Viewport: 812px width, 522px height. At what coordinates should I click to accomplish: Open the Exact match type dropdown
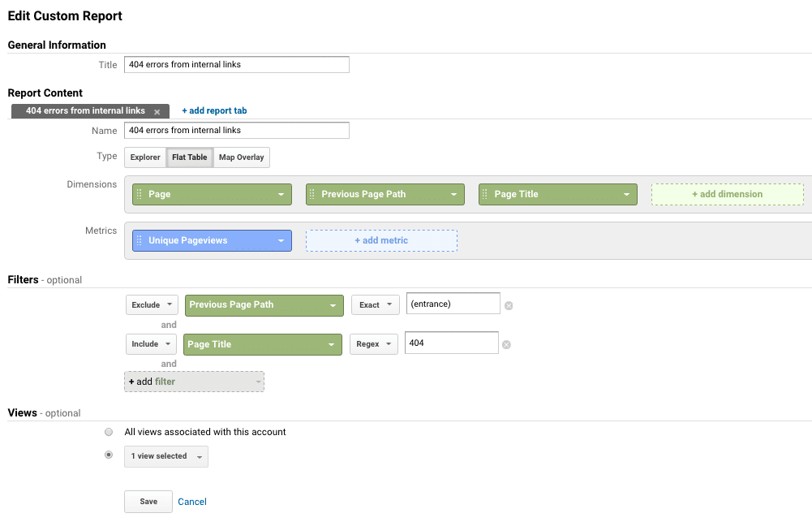click(x=375, y=304)
